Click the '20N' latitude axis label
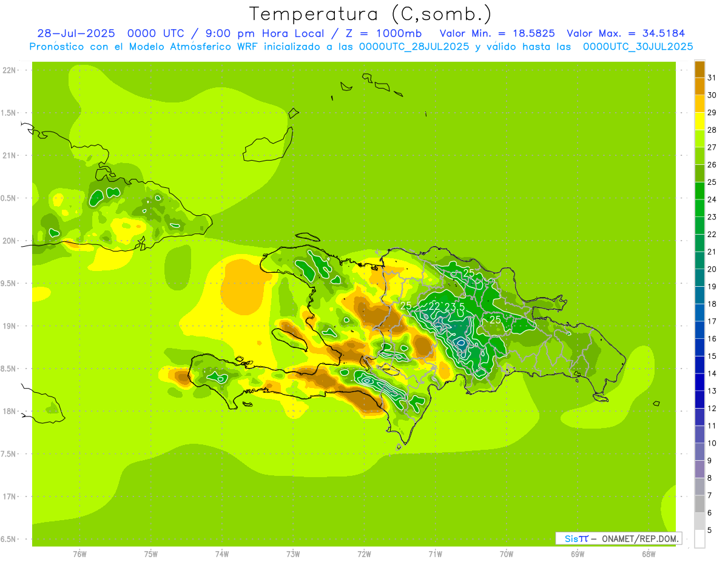 click(10, 241)
